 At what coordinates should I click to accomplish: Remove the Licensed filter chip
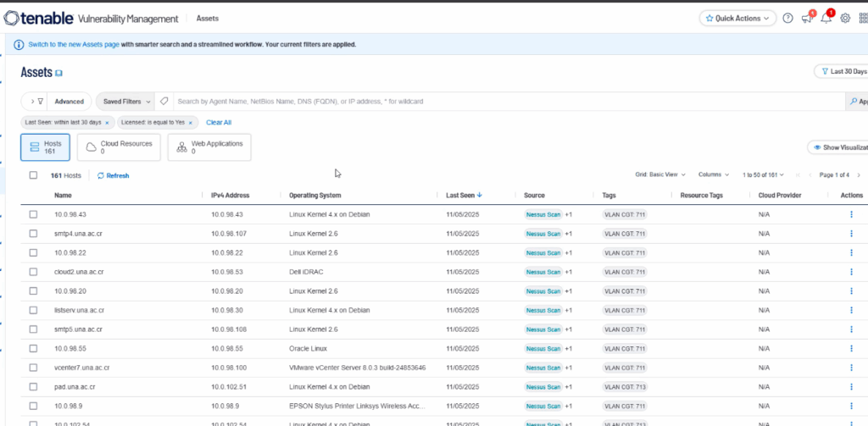click(191, 123)
